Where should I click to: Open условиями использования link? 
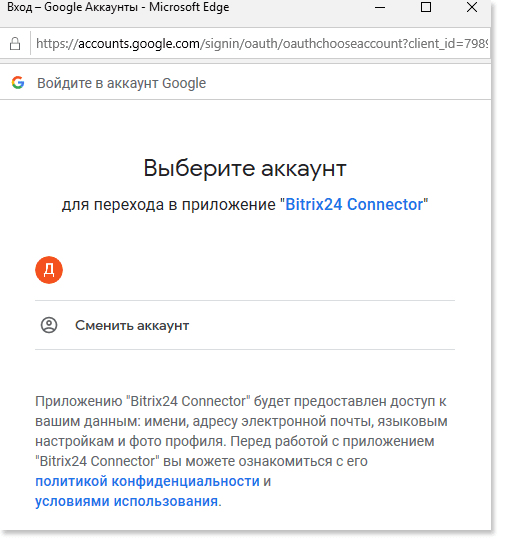click(x=127, y=501)
